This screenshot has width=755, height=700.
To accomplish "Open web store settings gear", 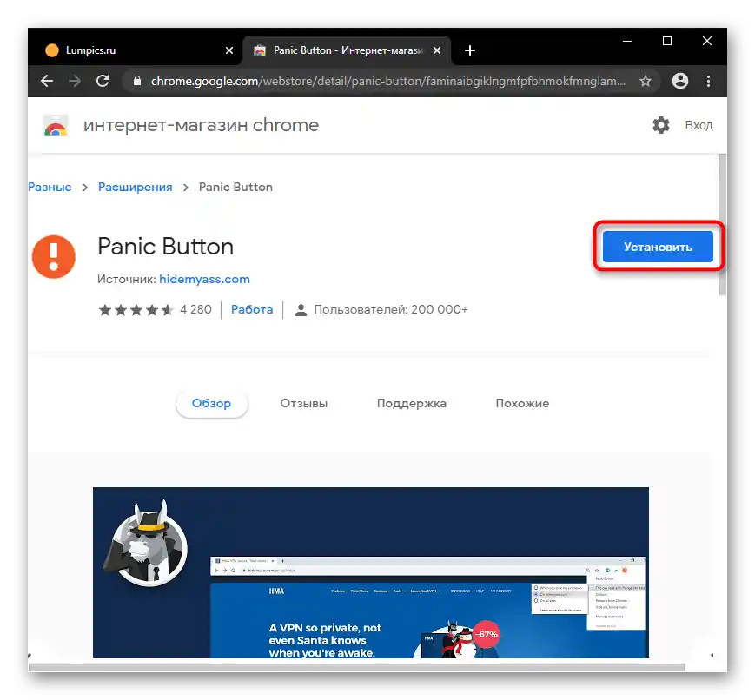I will click(660, 125).
